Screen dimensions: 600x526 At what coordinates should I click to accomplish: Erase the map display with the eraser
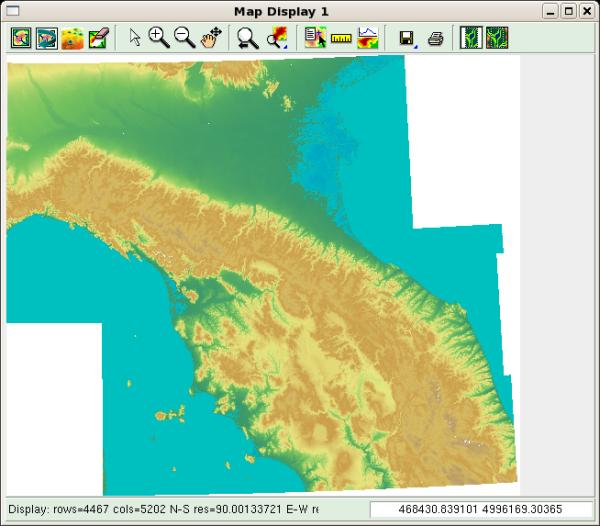click(97, 39)
